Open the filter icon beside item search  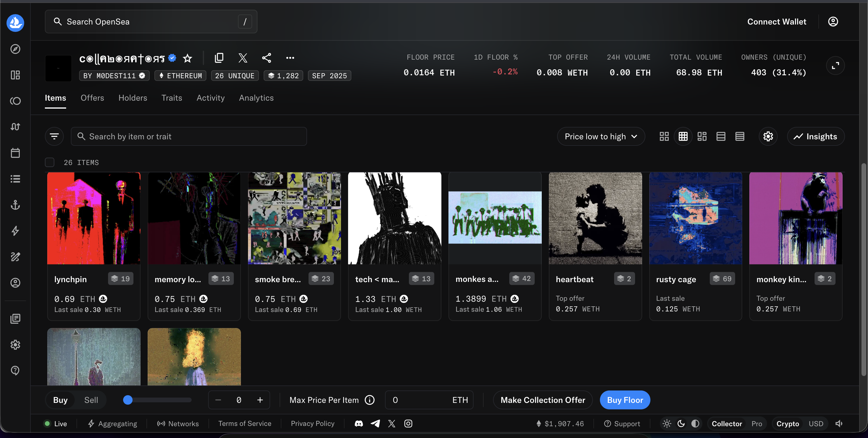click(x=54, y=136)
